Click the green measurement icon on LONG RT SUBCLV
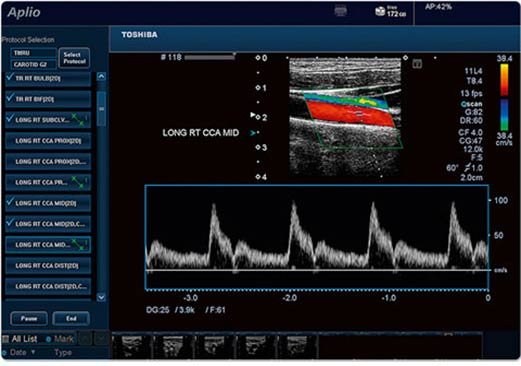This screenshot has width=521, height=366. pyautogui.click(x=79, y=120)
